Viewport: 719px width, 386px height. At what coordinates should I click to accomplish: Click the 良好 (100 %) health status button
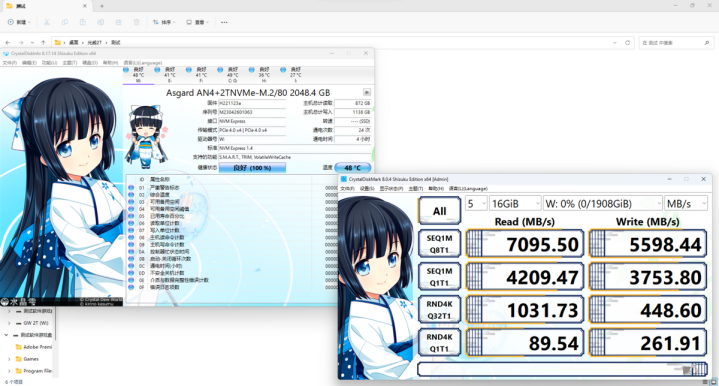[x=252, y=168]
